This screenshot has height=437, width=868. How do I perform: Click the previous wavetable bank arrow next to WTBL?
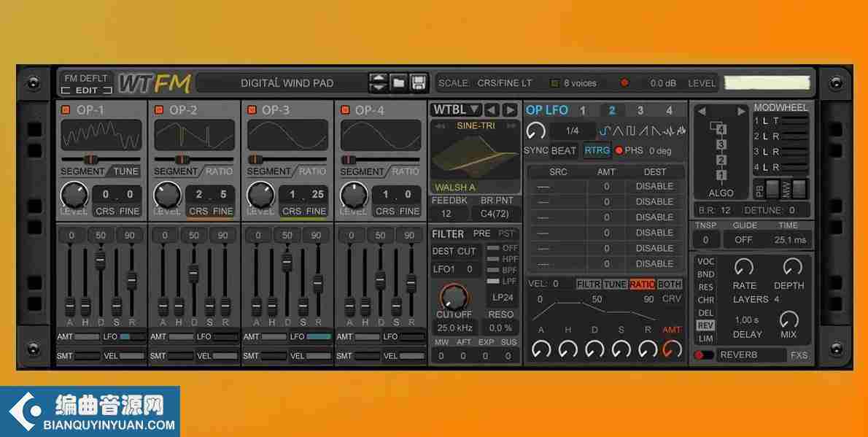tap(492, 109)
